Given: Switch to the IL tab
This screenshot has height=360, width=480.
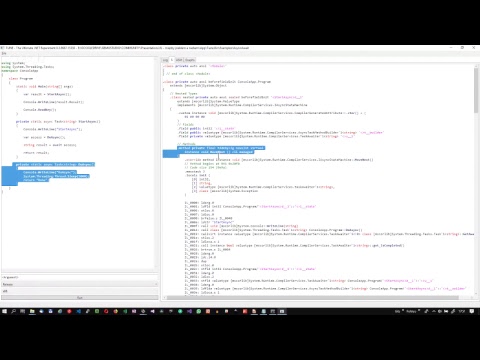Looking at the screenshot, I should [172, 60].
